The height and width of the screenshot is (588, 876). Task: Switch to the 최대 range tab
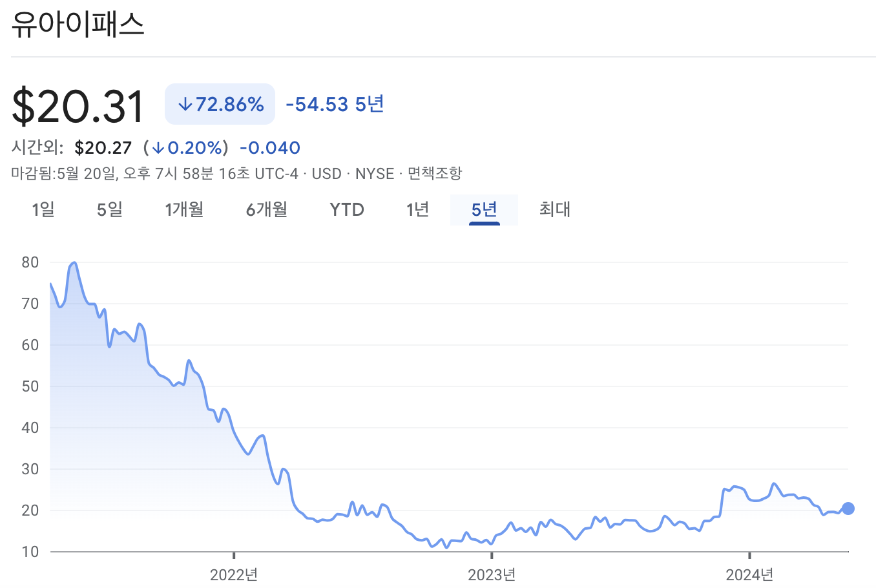554,209
